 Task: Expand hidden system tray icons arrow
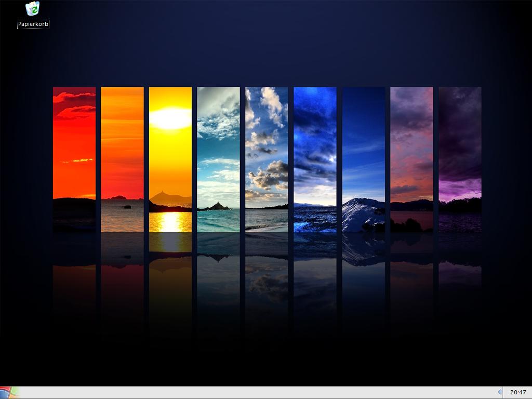(500, 392)
